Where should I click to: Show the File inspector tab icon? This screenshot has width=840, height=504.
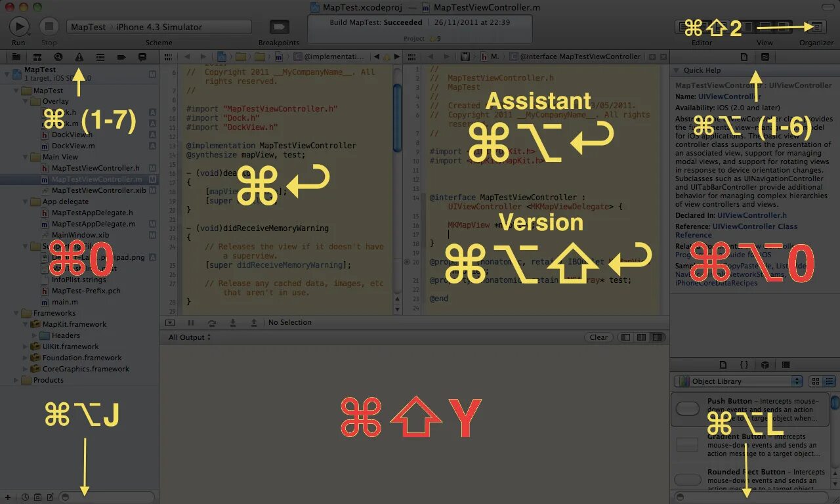744,57
